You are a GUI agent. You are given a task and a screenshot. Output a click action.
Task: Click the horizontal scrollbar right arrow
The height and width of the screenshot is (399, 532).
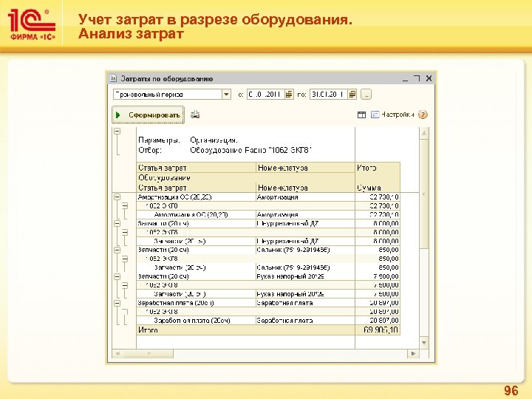(x=413, y=353)
